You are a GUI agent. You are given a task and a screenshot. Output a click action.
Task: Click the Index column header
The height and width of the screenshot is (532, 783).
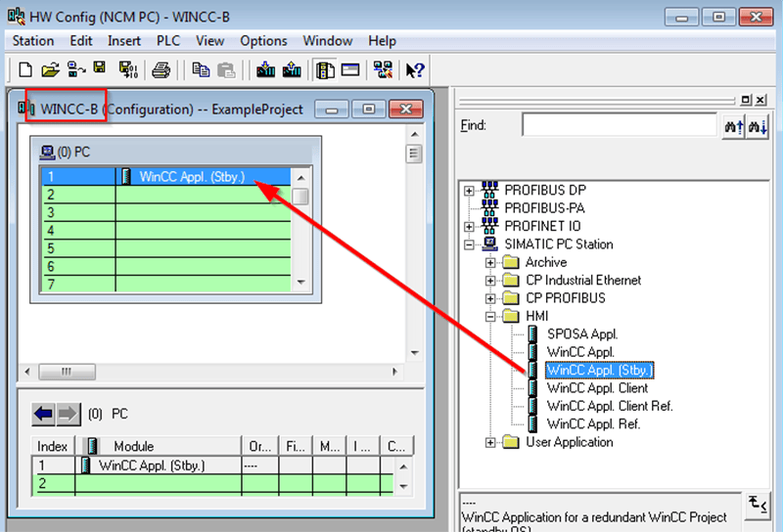pos(53,446)
